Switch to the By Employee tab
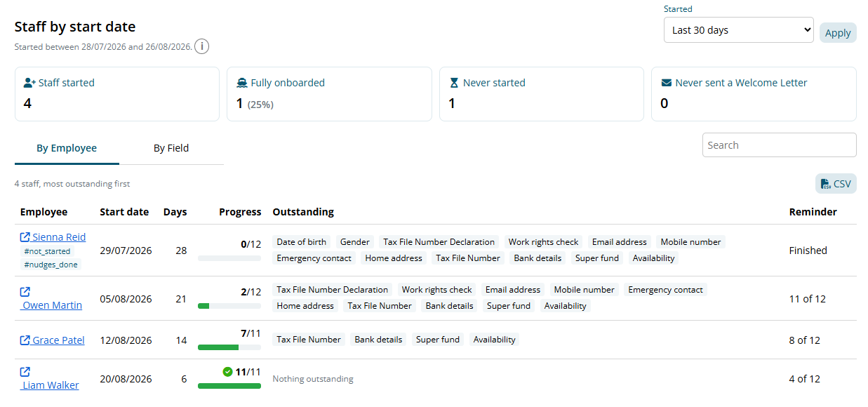The image size is (868, 407). [67, 148]
